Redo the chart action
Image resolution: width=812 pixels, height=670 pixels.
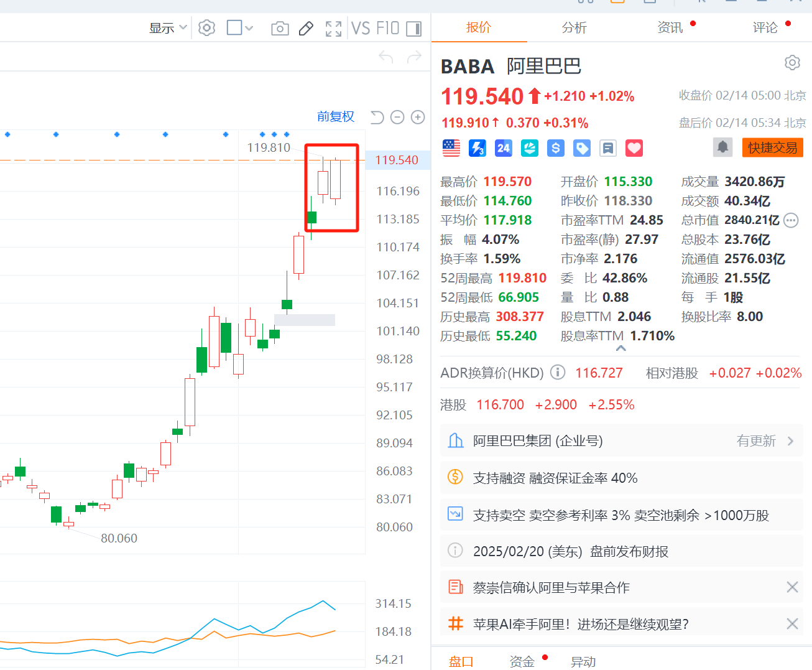pos(414,58)
